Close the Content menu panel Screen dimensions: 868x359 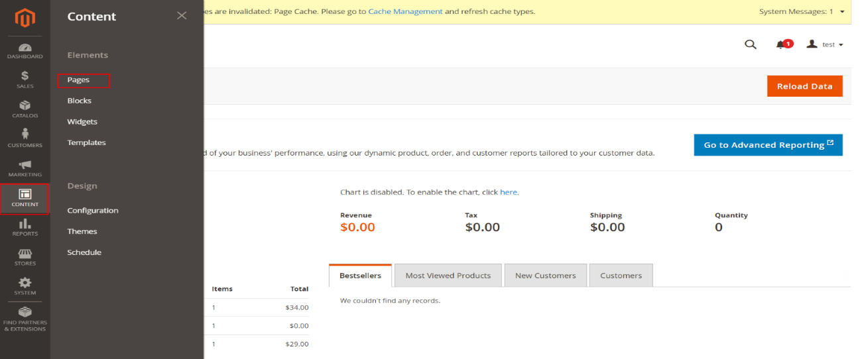[x=182, y=16]
